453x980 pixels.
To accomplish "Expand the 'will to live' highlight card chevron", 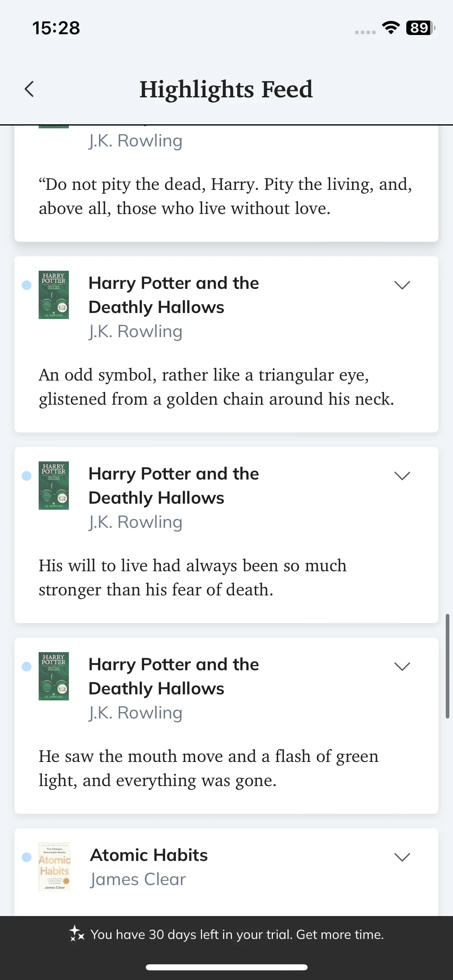I will tap(402, 476).
